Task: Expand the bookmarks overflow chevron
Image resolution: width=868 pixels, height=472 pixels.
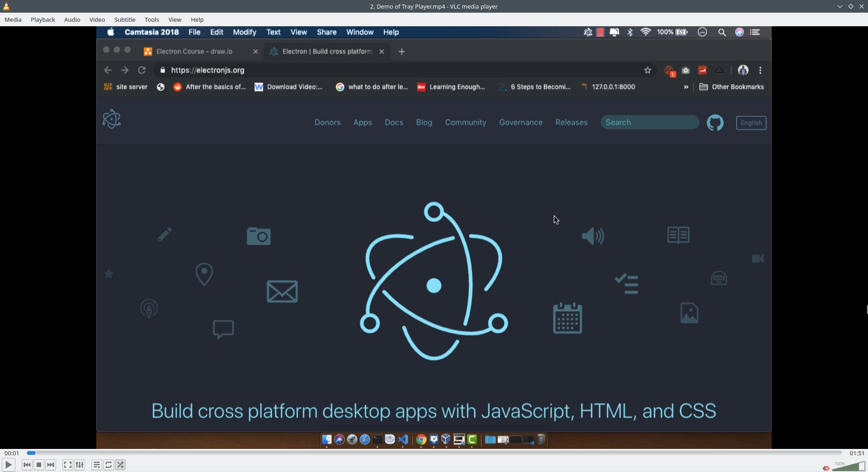Action: click(686, 87)
